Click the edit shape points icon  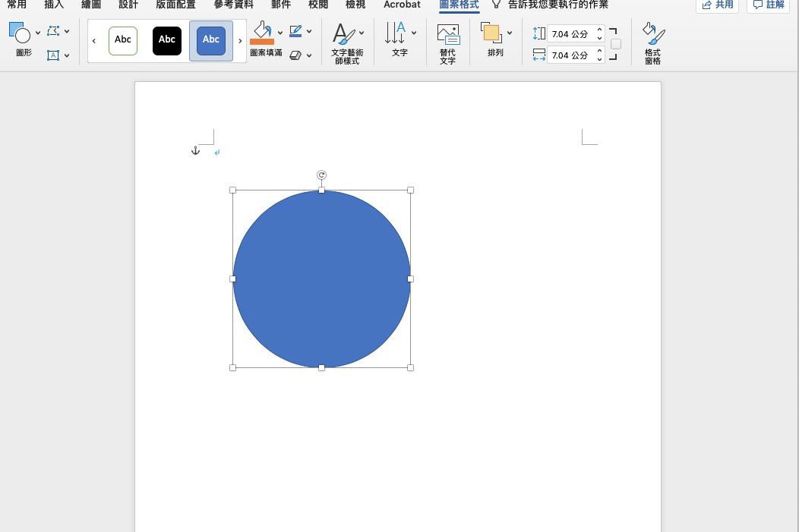pyautogui.click(x=53, y=32)
